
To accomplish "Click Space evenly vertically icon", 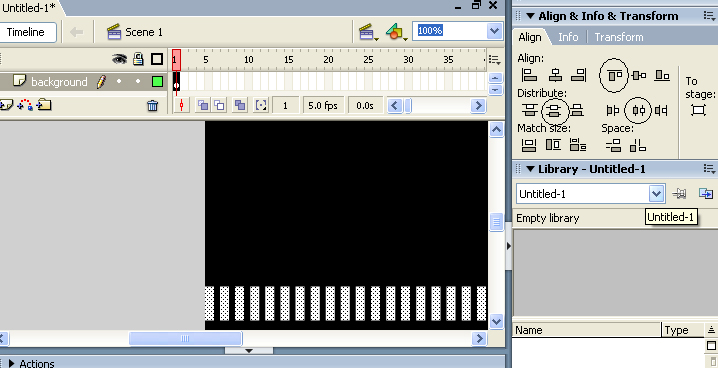I will [x=613, y=146].
